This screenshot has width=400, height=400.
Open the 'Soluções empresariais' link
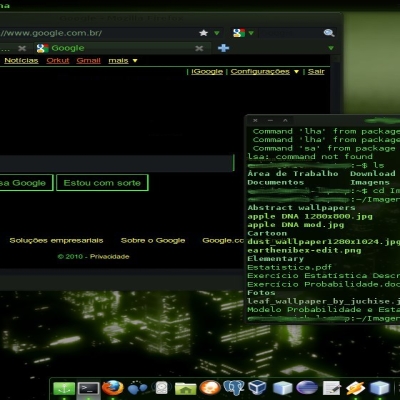[x=56, y=240]
